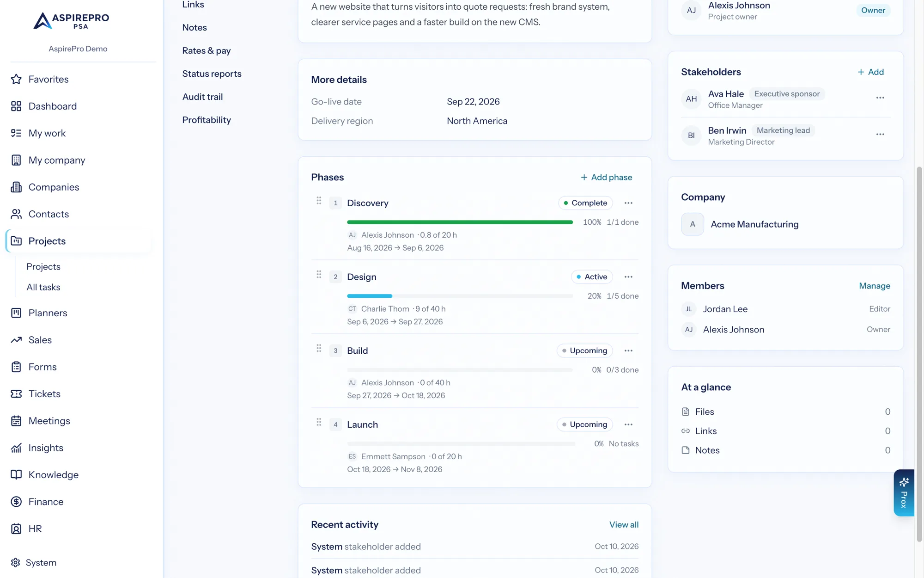The height and width of the screenshot is (578, 924).
Task: Open the All tasks submenu item
Action: click(x=43, y=287)
